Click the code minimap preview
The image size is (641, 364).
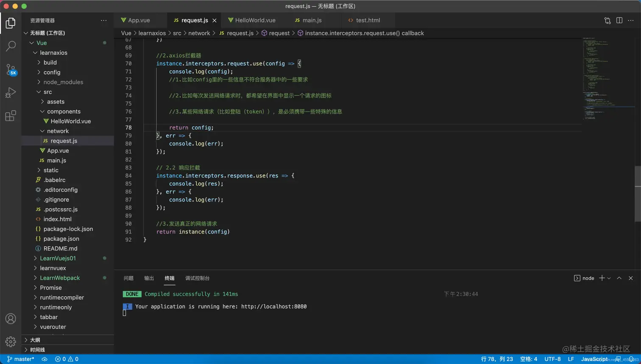[x=608, y=78]
